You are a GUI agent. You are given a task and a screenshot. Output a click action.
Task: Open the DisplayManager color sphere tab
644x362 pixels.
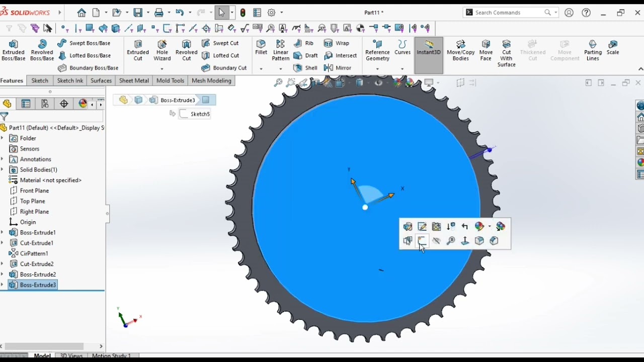tap(83, 104)
